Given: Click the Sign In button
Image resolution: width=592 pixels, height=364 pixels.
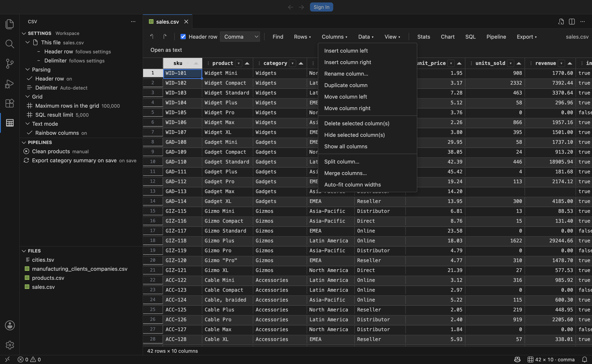Looking at the screenshot, I should pyautogui.click(x=321, y=7).
